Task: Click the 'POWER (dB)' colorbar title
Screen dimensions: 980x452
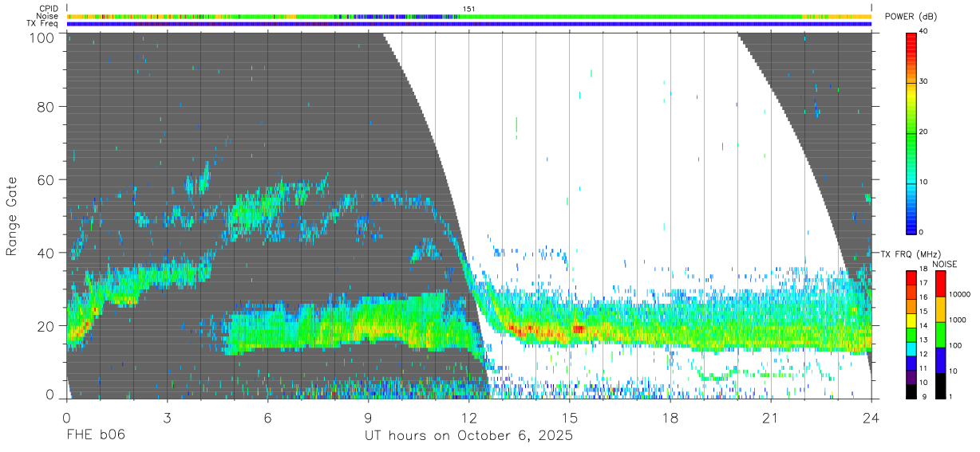Action: (x=911, y=17)
